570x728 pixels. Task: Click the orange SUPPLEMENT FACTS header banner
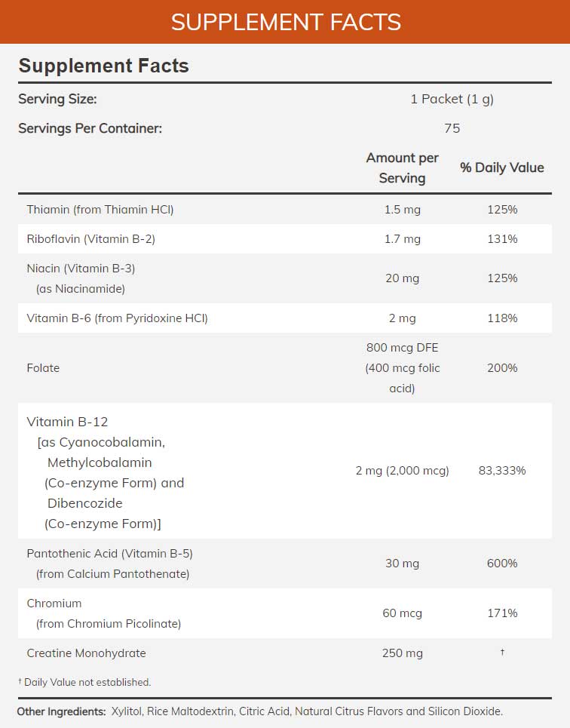[285, 22]
